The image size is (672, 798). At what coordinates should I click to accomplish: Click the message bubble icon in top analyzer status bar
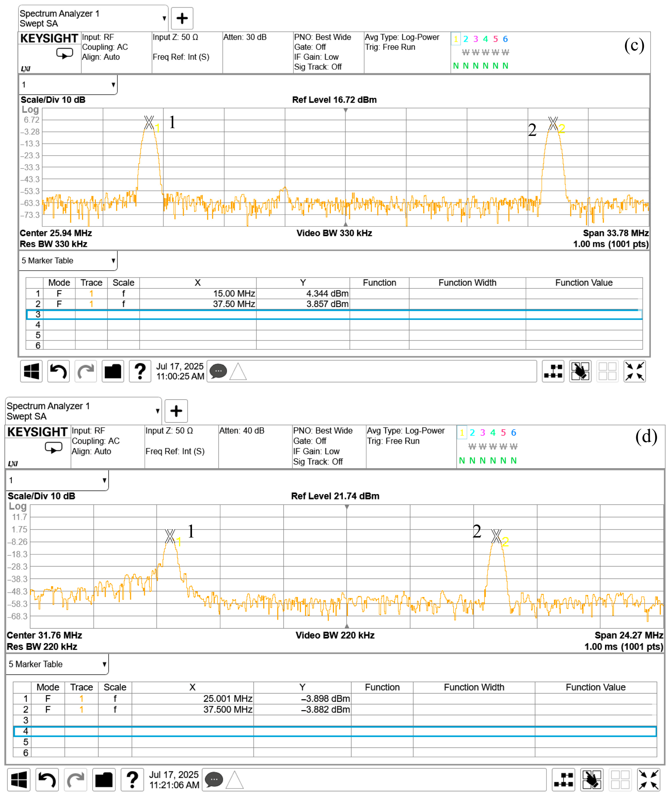point(218,371)
